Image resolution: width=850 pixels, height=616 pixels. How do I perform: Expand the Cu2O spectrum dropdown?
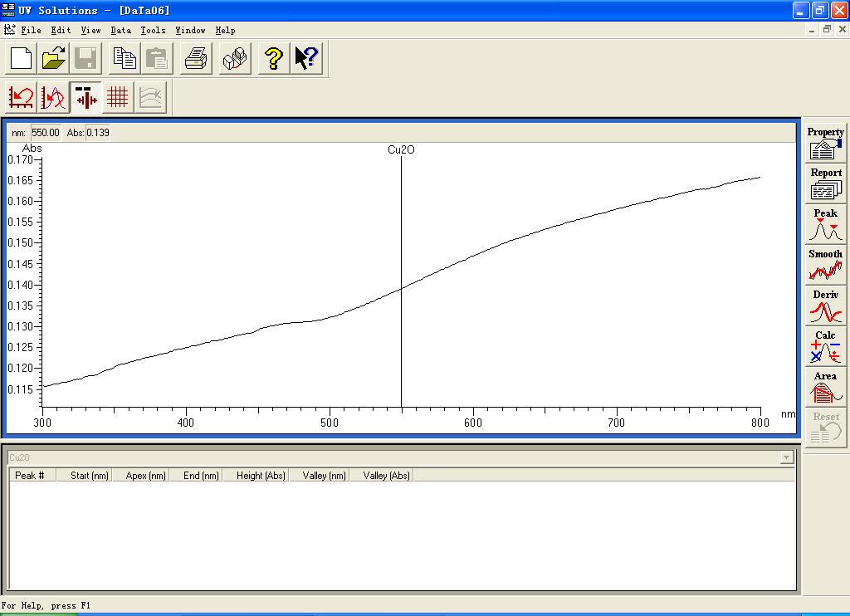click(787, 457)
